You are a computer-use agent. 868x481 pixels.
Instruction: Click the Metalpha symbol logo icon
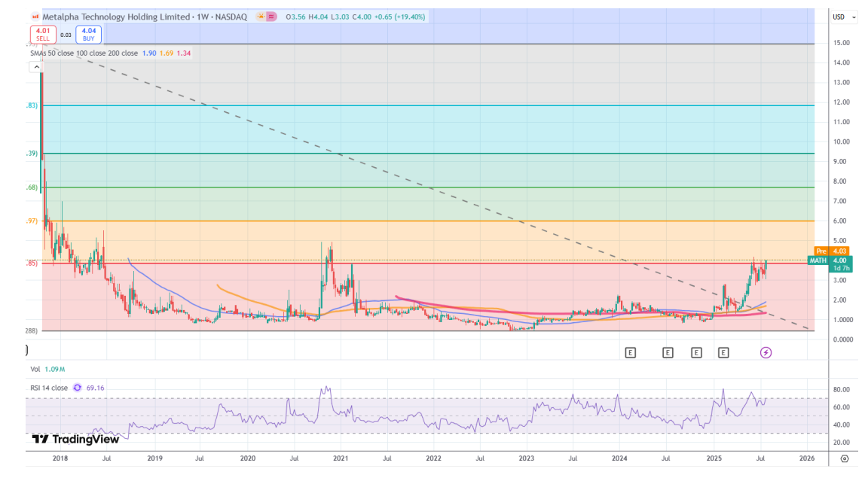(35, 17)
